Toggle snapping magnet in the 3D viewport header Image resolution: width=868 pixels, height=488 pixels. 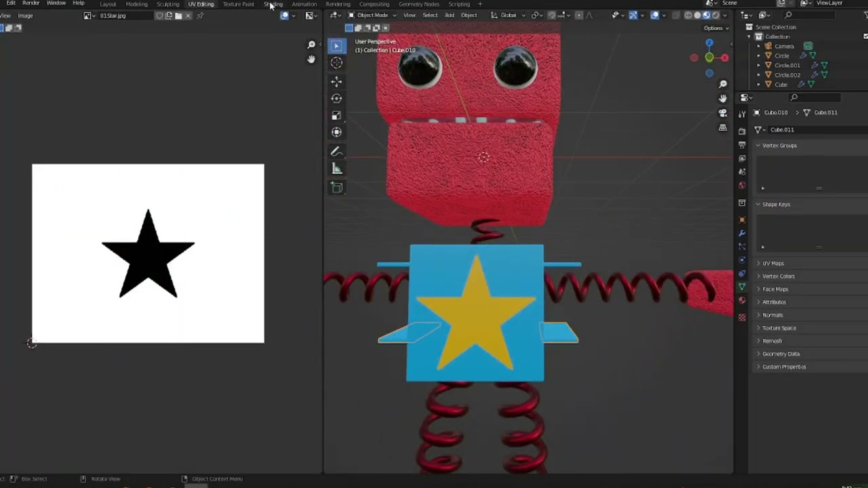pos(551,15)
